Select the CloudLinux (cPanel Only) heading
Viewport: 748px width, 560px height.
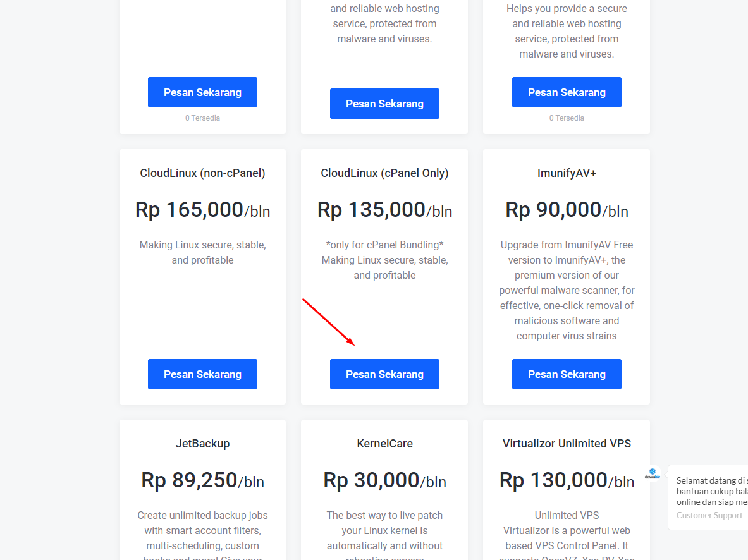point(384,173)
